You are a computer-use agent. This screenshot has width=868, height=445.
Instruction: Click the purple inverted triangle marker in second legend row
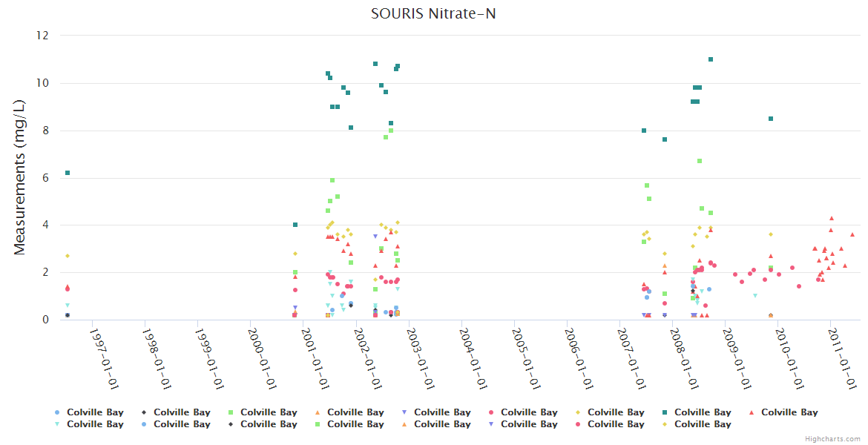(x=491, y=424)
